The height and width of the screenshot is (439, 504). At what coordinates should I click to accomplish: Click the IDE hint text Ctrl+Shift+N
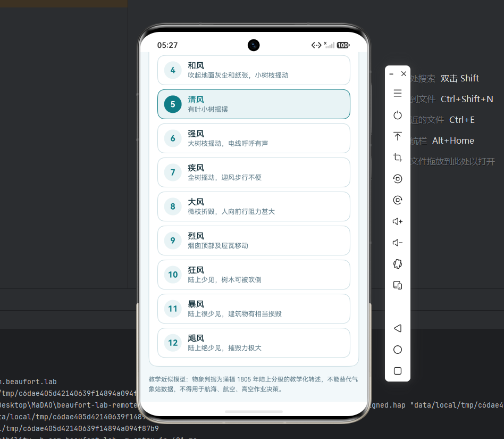(x=467, y=99)
